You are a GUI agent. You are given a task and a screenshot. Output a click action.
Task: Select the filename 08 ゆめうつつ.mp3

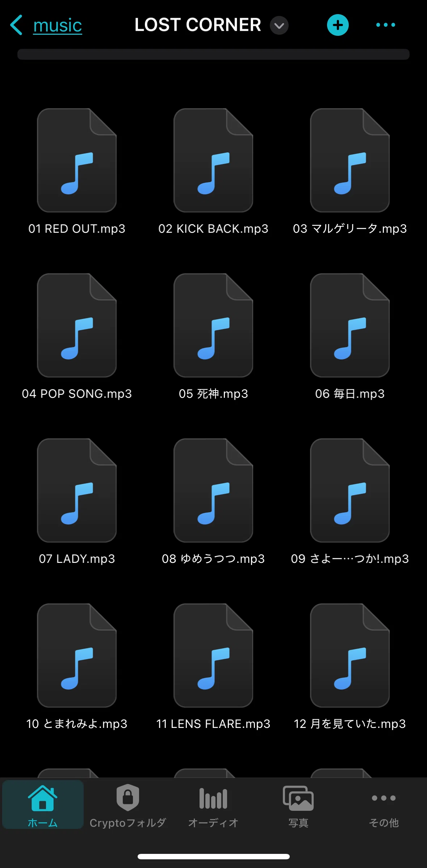213,559
